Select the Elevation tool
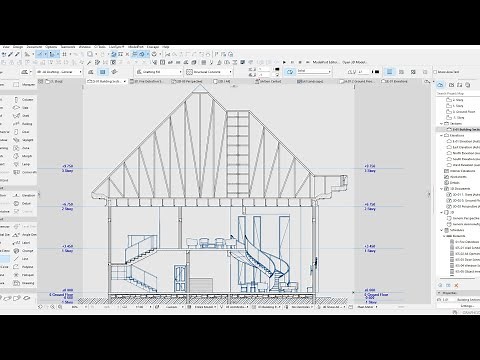480x360 pixels. coord(24,195)
